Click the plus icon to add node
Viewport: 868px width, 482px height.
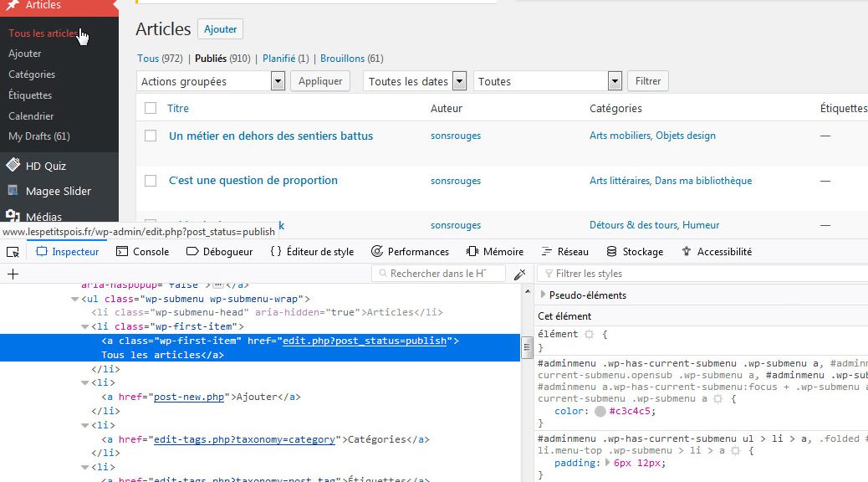(13, 274)
